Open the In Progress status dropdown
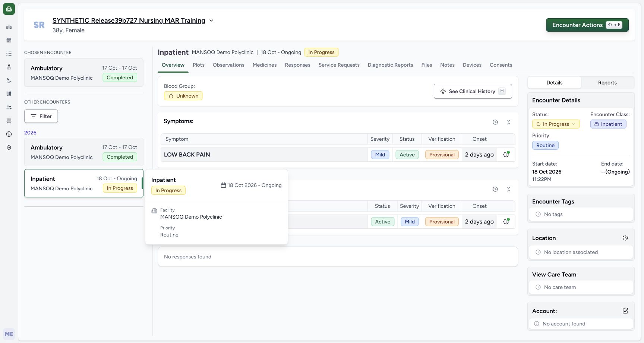Screen dimensions: 644x343 (x=556, y=124)
